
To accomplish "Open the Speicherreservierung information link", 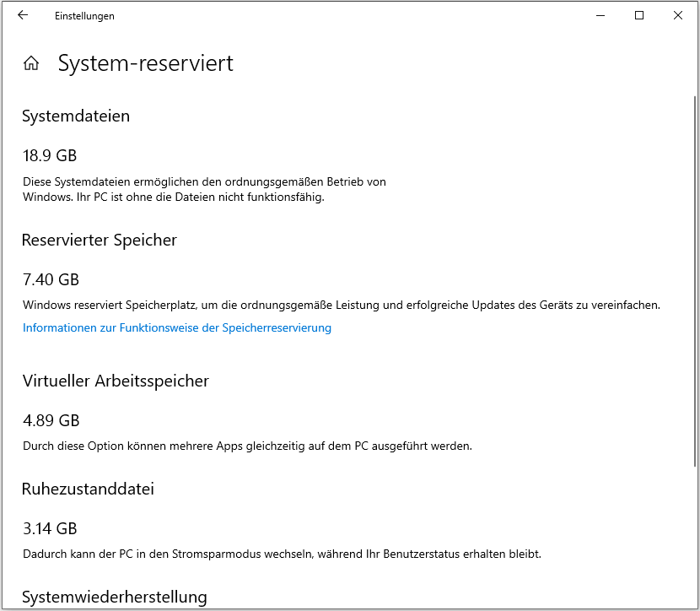I will point(176,327).
